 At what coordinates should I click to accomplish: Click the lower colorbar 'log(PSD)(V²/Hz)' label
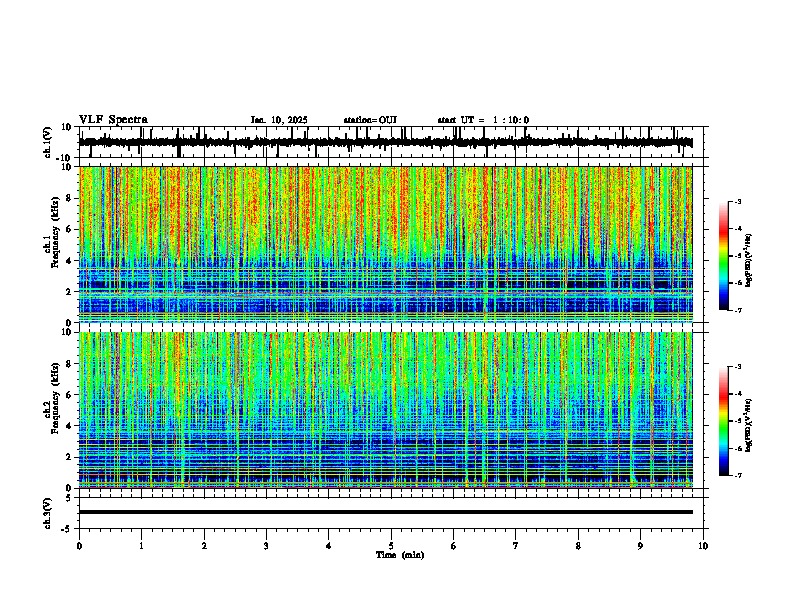click(749, 424)
